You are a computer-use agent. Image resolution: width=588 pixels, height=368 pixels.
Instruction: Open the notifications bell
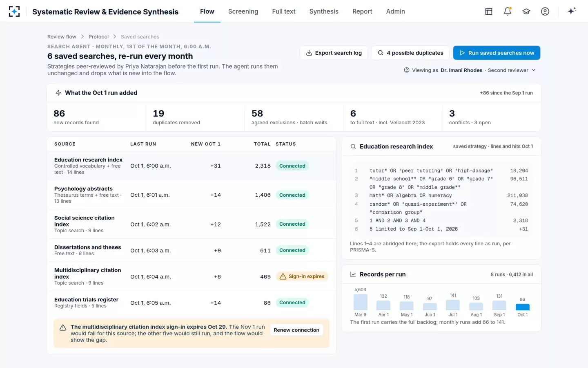click(x=508, y=11)
